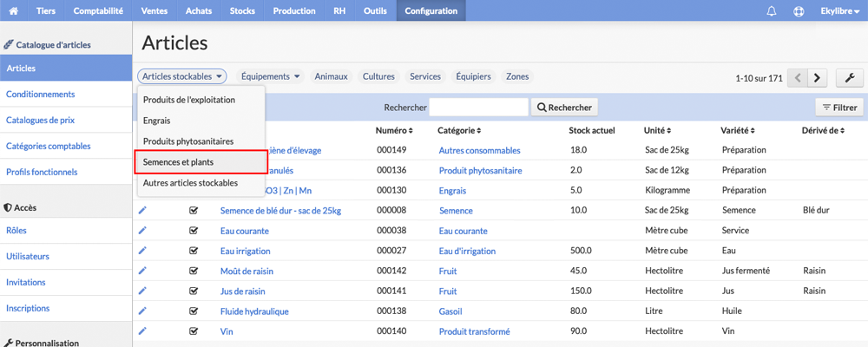
Task: Choose Autres articles stockables entry
Action: (201, 183)
